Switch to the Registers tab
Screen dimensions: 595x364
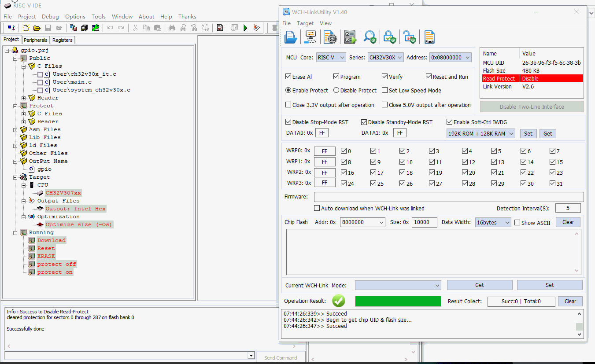[x=62, y=40]
